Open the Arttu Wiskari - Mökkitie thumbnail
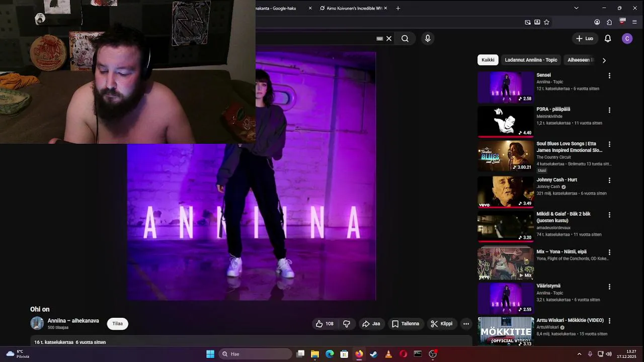This screenshot has width=644, height=362. 506,331
